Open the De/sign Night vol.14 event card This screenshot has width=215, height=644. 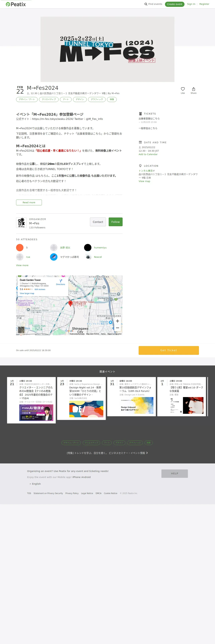coord(81,399)
